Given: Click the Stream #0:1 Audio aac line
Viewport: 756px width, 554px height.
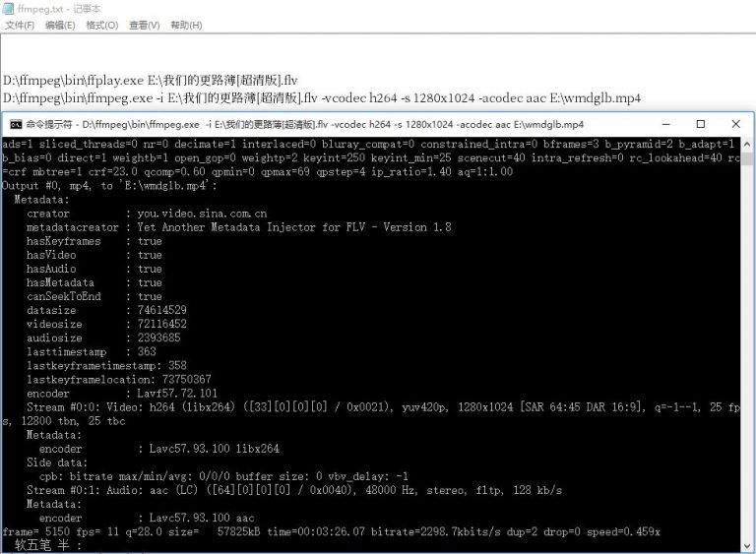Looking at the screenshot, I should 294,490.
